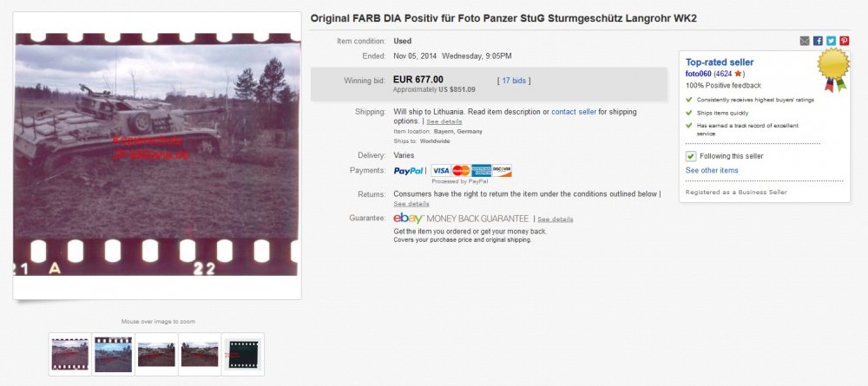Screen dimensions: 868x386
Task: Click the contact seller link
Action: pyautogui.click(x=574, y=112)
